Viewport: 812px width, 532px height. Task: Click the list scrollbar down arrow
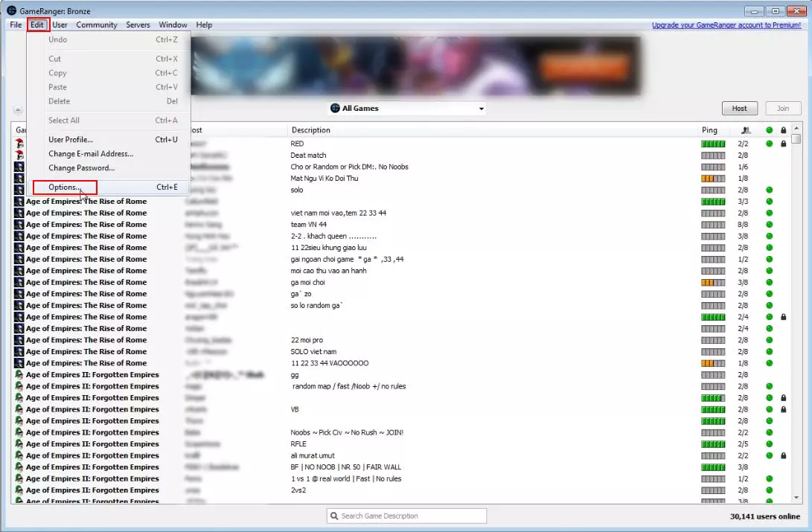point(796,498)
